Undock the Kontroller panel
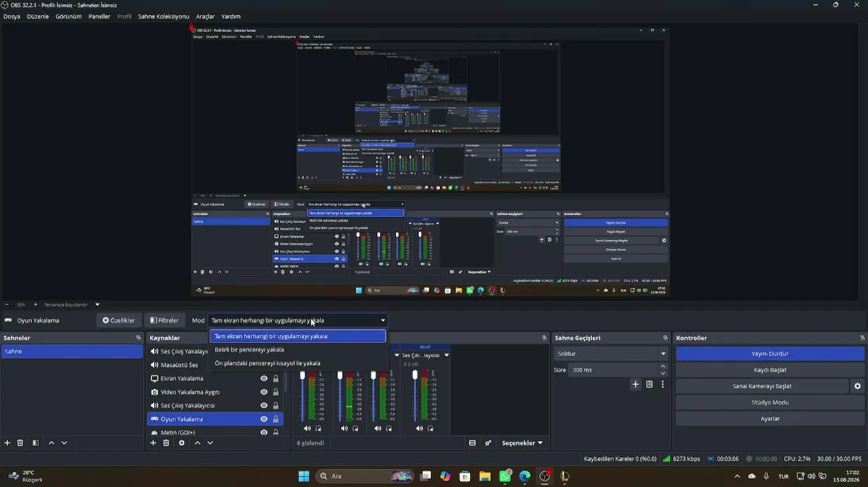Image resolution: width=868 pixels, height=487 pixels. pyautogui.click(x=862, y=338)
